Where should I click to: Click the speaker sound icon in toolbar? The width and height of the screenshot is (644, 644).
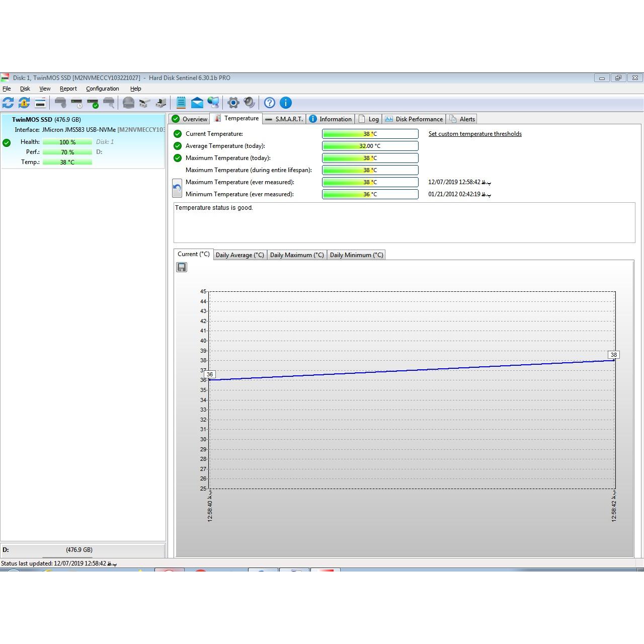[x=249, y=103]
